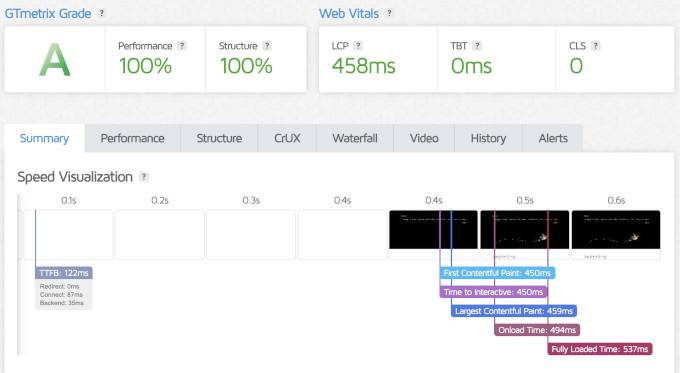Image resolution: width=680 pixels, height=373 pixels.
Task: Click help icon beside TBT
Action: 477,46
